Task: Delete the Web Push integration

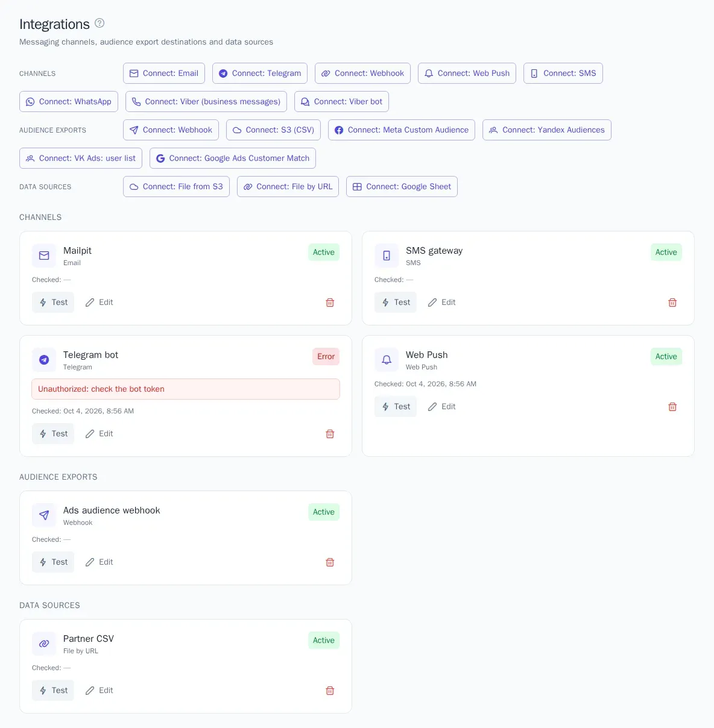Action: tap(672, 407)
